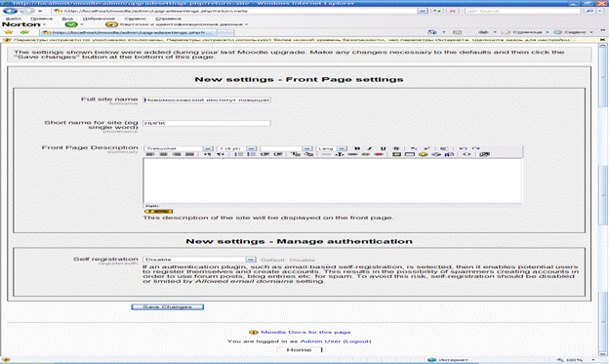Open the font size dropdown
The height and width of the screenshot is (364, 609).
tap(236, 148)
